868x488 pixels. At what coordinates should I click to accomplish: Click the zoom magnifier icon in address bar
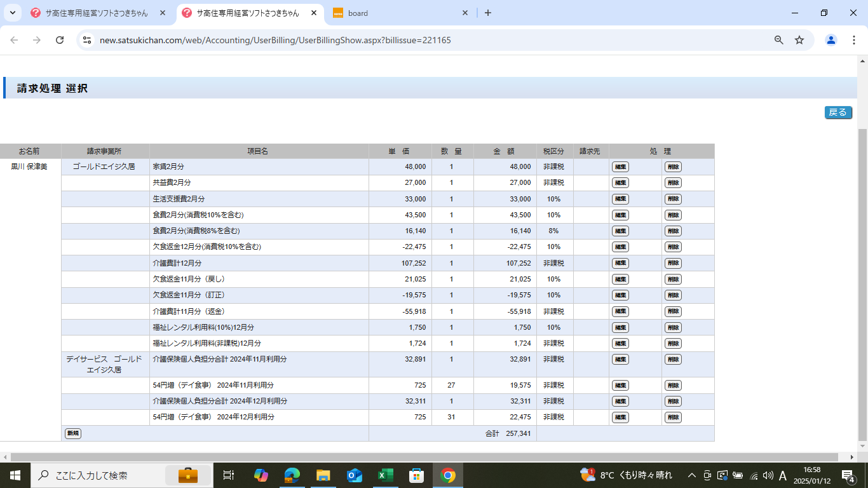(778, 40)
